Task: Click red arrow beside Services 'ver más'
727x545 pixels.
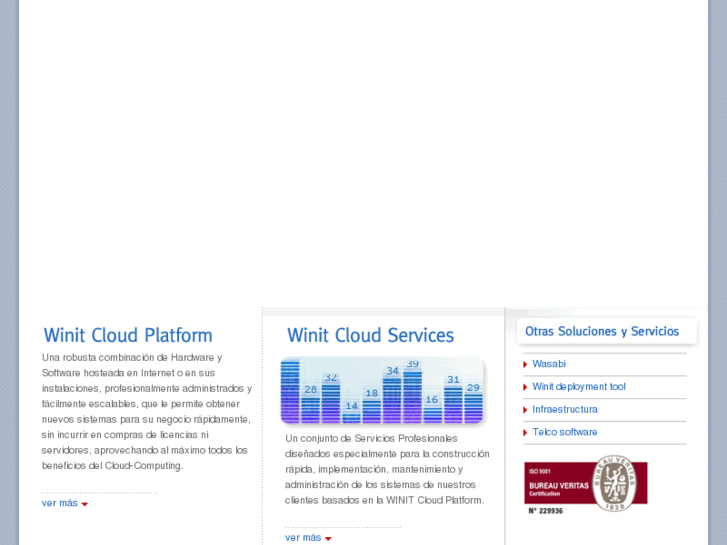Action: [328, 539]
